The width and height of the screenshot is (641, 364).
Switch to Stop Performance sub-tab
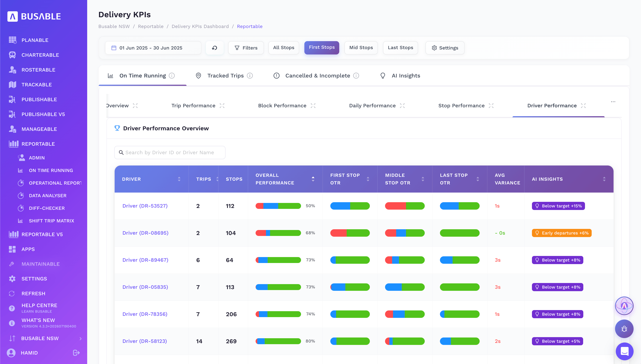click(x=461, y=105)
